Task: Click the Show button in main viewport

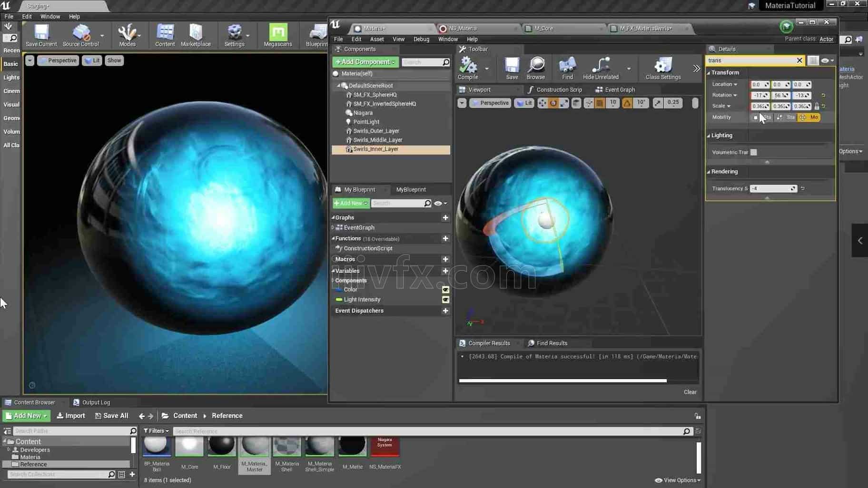Action: coord(114,60)
